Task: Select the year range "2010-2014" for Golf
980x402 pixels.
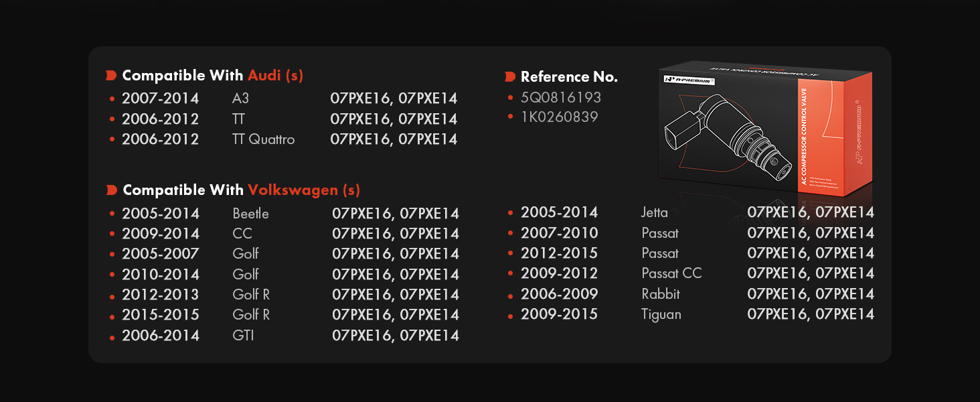Action: pos(161,275)
